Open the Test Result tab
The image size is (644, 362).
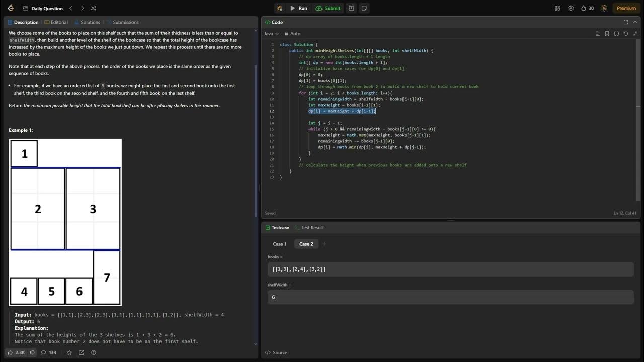pyautogui.click(x=312, y=228)
